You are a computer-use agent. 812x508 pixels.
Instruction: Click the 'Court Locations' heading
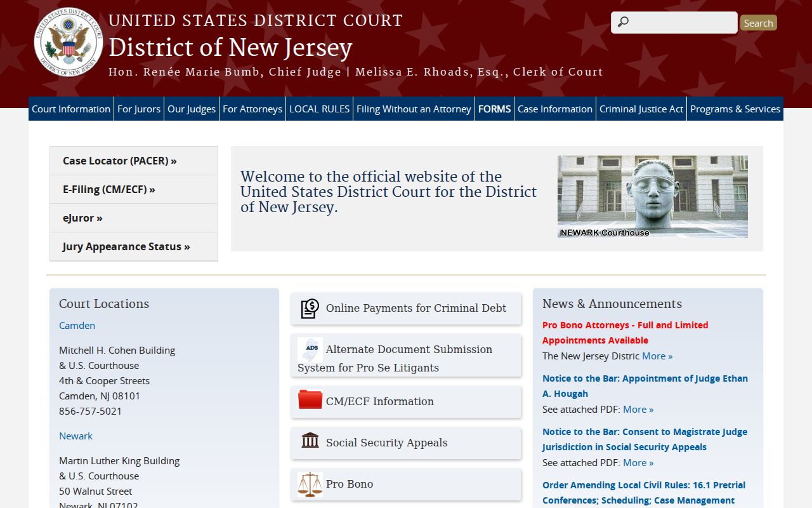coord(104,304)
